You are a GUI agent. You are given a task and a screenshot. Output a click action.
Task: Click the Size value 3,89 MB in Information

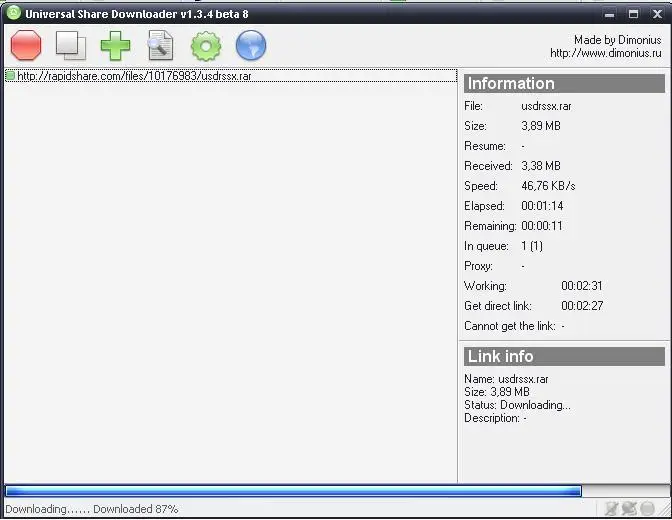pos(541,126)
